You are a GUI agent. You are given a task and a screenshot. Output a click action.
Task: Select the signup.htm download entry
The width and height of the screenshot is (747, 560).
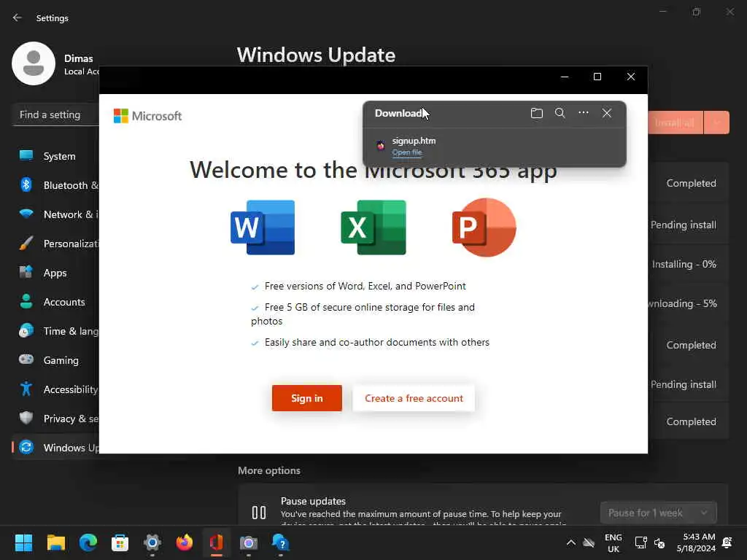(495, 146)
